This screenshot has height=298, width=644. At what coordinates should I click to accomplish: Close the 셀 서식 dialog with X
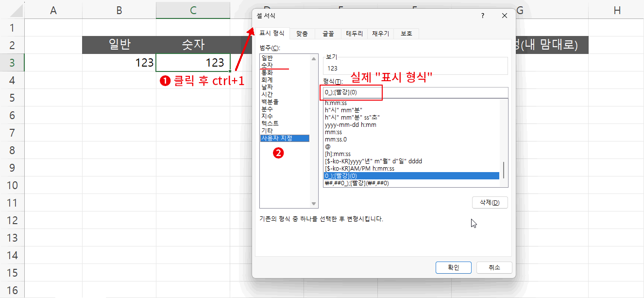pyautogui.click(x=505, y=16)
